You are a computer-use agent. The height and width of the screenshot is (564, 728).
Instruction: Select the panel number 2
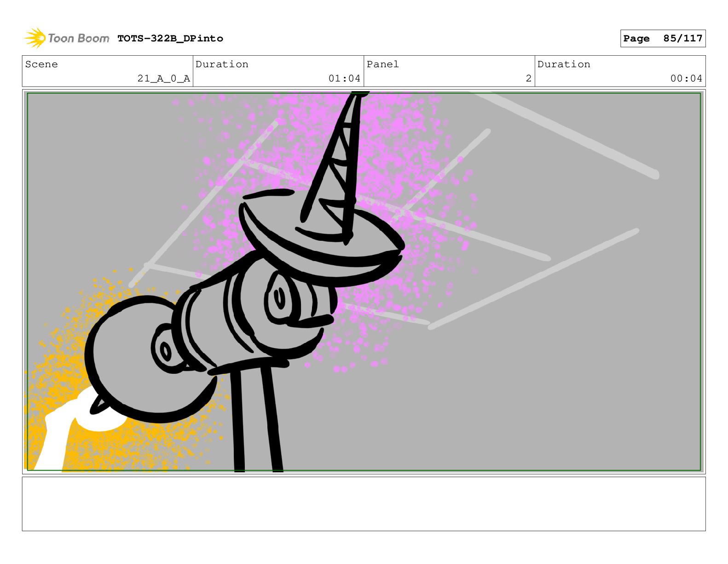pyautogui.click(x=529, y=78)
